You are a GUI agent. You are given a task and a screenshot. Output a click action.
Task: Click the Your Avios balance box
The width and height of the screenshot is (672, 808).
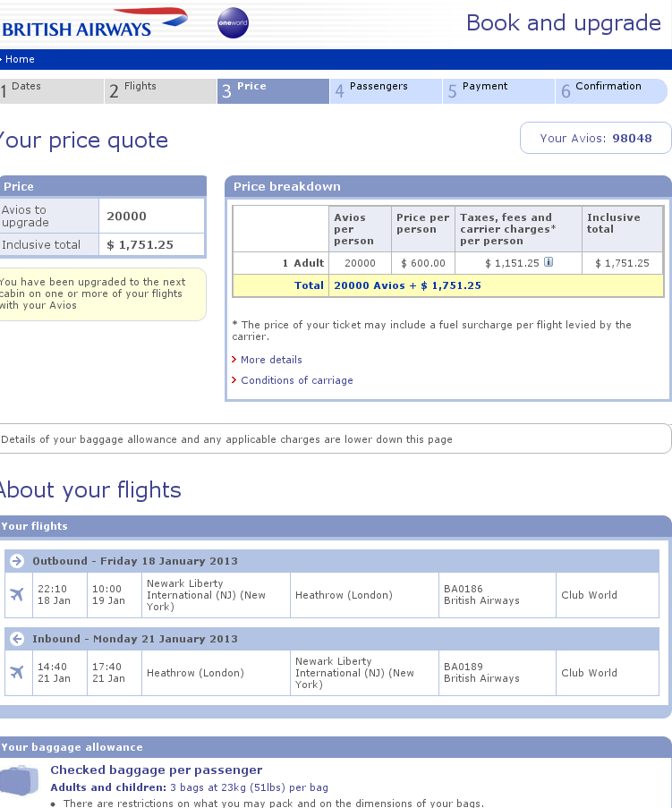595,139
